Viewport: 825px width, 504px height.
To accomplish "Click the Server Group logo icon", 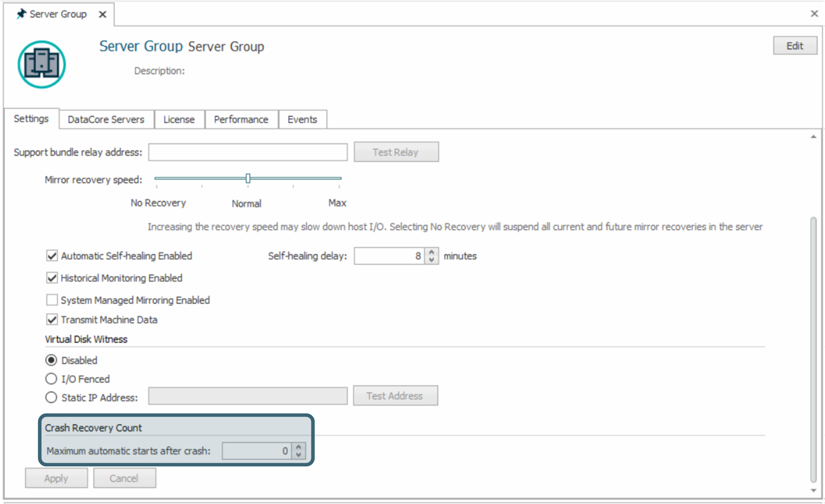I will pos(42,65).
